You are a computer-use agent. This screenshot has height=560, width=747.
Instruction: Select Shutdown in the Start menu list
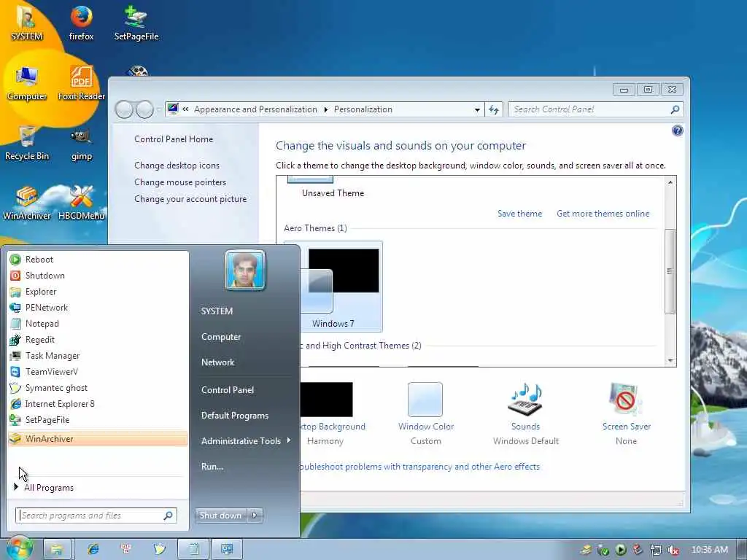(x=98, y=275)
